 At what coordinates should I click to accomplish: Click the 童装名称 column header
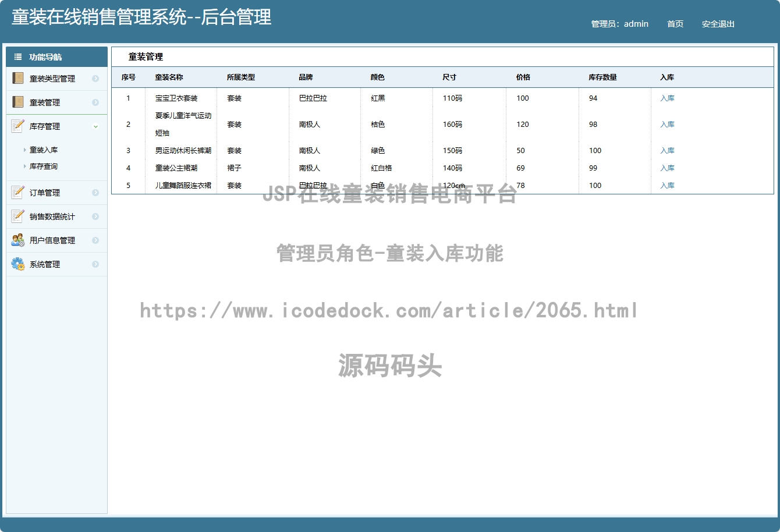coord(169,77)
